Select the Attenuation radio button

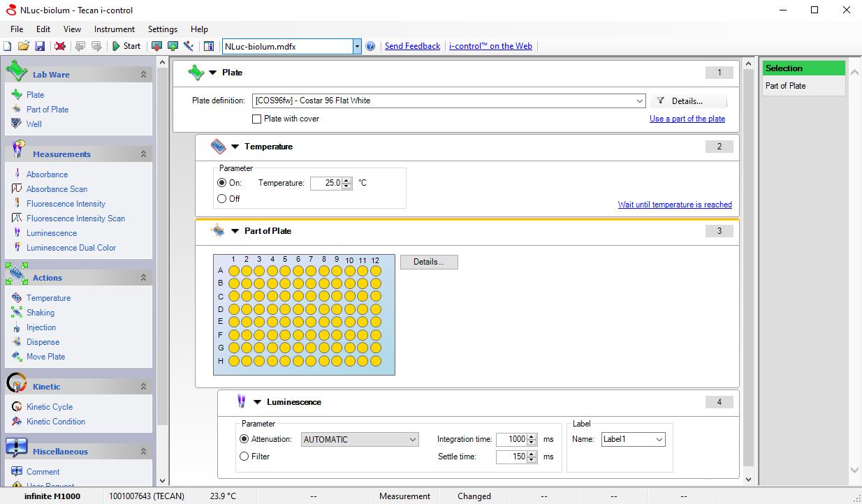[244, 440]
